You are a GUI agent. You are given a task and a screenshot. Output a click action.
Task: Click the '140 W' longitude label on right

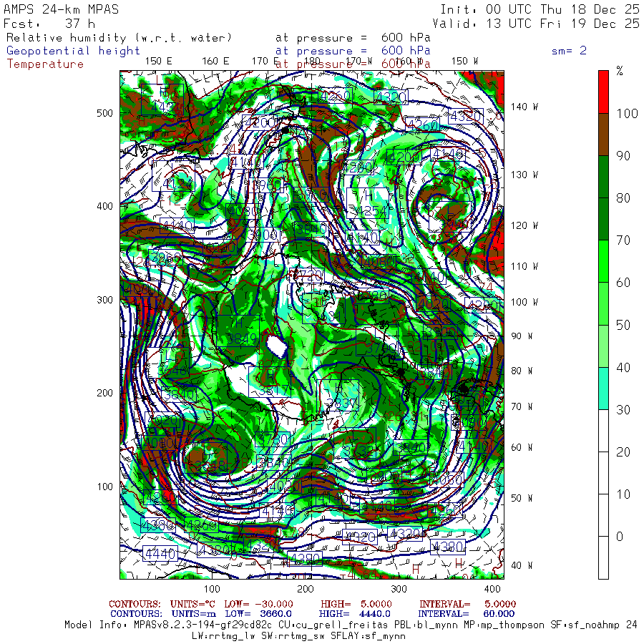pyautogui.click(x=524, y=107)
